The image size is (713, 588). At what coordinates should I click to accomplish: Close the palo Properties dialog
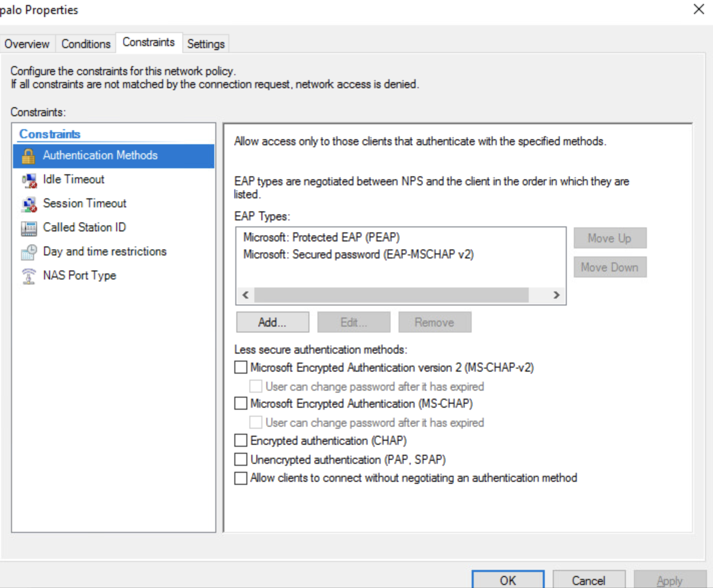[x=699, y=9]
